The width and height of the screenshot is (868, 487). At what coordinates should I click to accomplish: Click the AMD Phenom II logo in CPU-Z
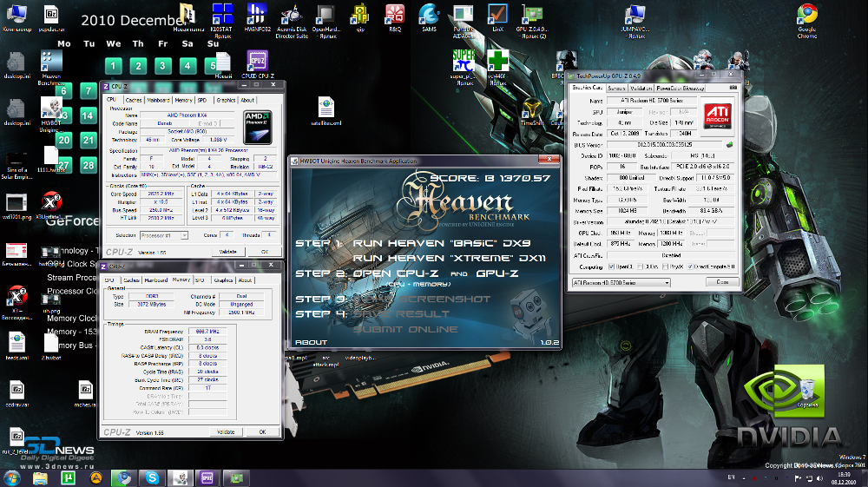click(258, 127)
